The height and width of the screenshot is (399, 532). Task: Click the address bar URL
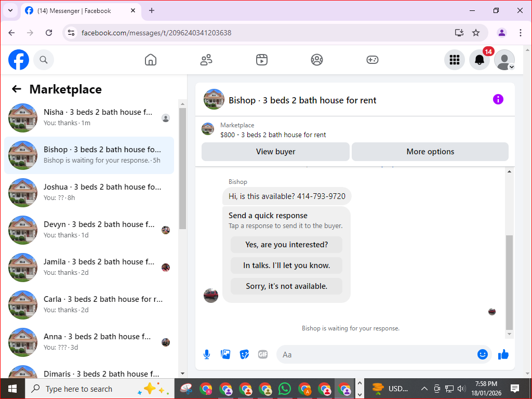pyautogui.click(x=156, y=33)
